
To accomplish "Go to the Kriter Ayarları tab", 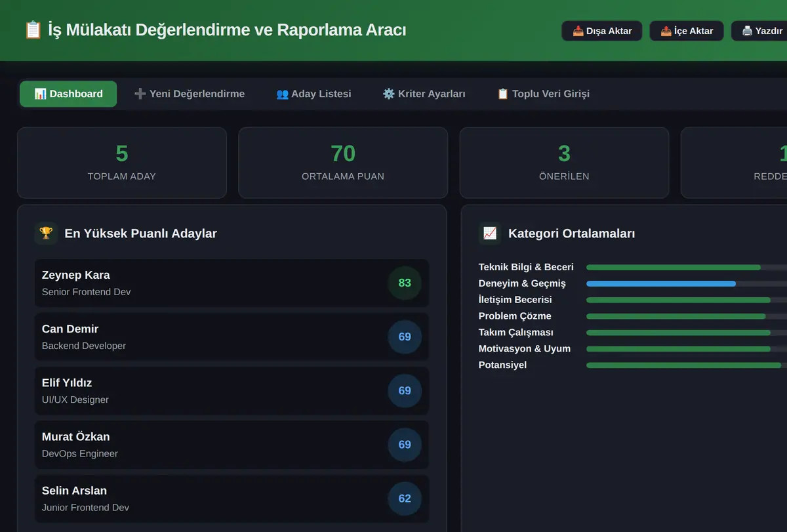I will (x=424, y=94).
